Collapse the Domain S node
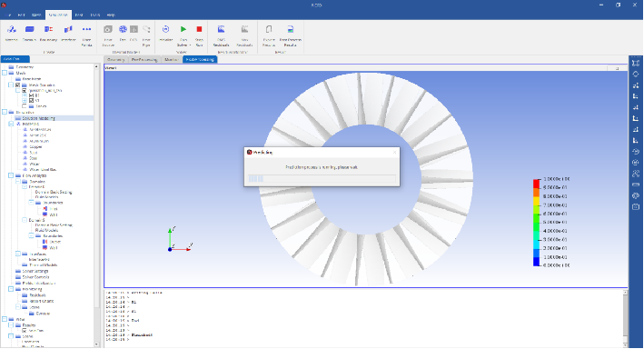This screenshot has height=349, width=644. [x=25, y=220]
